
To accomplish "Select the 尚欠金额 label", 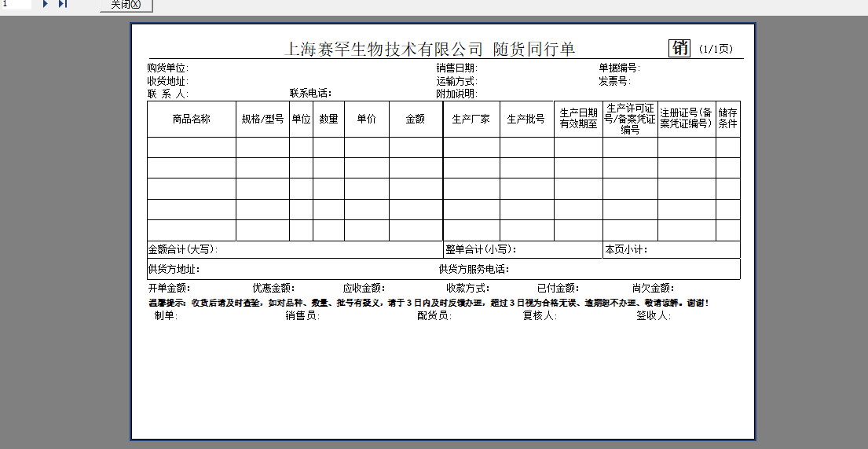I will 654,289.
